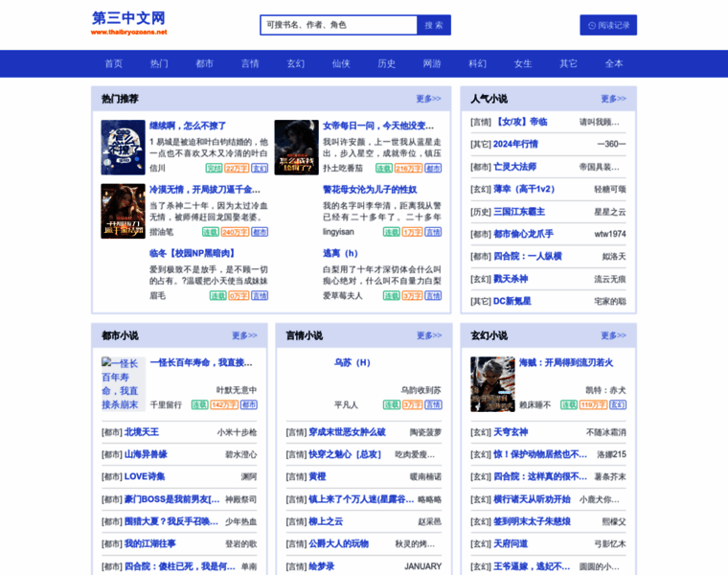Viewport: 728px width, 575px height.
Task: Open cover thumbnail of 继续啊，怎么不撩了
Action: [123, 148]
